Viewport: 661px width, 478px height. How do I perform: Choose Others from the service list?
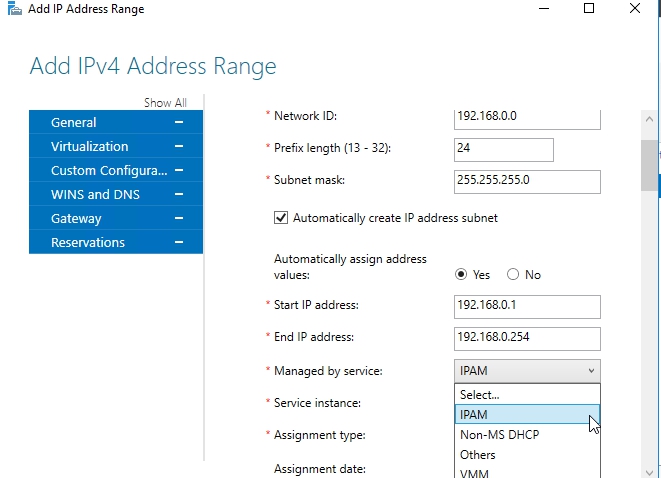click(478, 455)
